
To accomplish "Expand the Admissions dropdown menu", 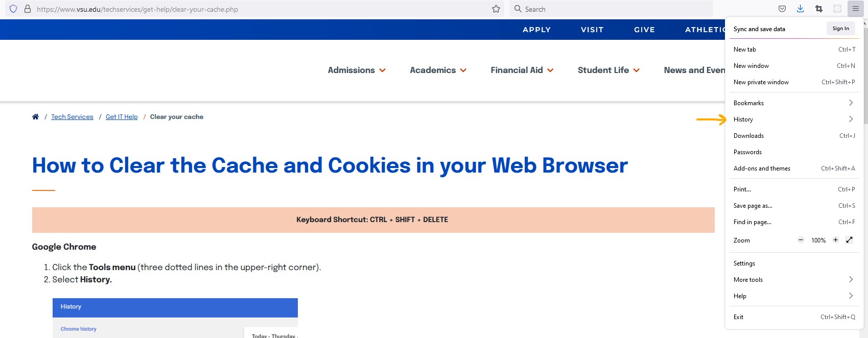I will click(357, 70).
